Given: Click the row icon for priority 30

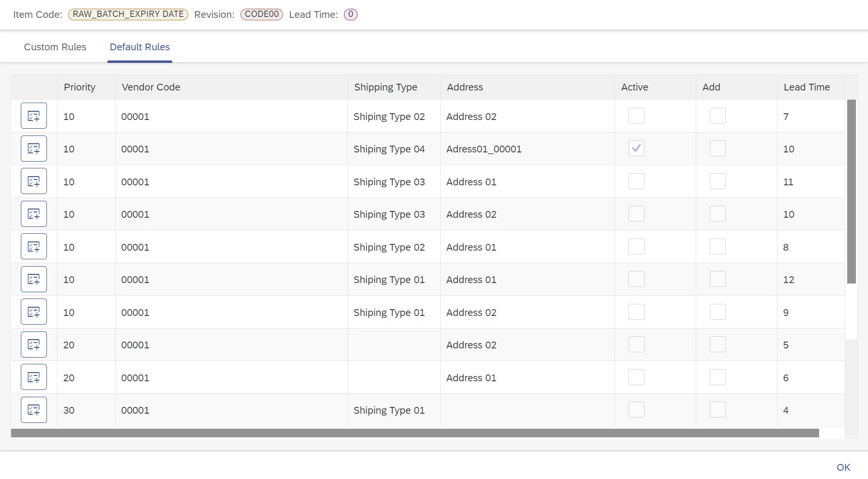Looking at the screenshot, I should tap(34, 410).
